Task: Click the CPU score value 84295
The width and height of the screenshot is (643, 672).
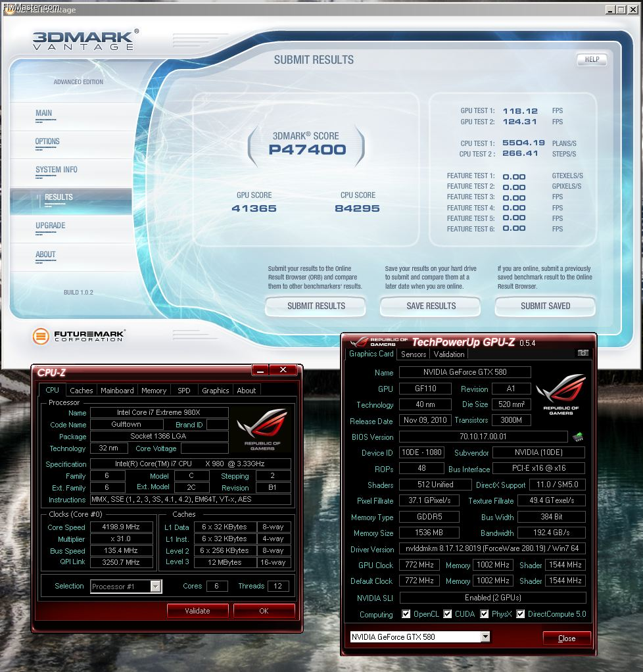Action: (357, 208)
